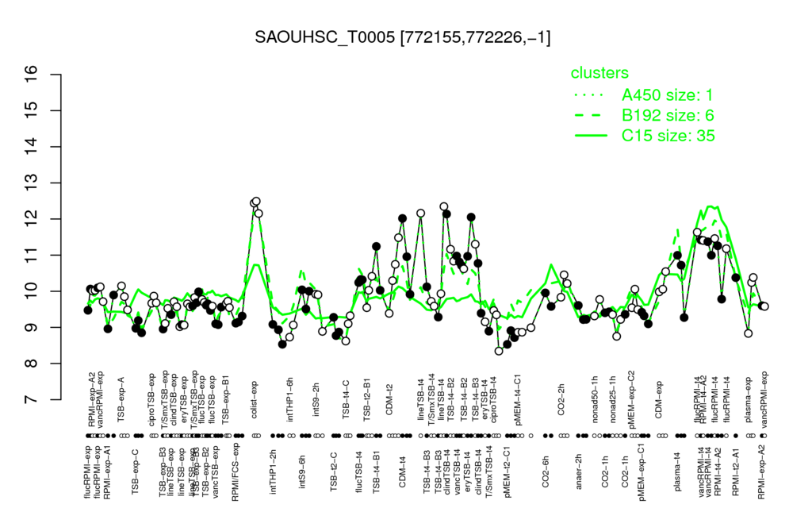Image resolution: width=812 pixels, height=508 pixels.
Task: Select legend entry 'B192 size: 6'
Action: 668,115
